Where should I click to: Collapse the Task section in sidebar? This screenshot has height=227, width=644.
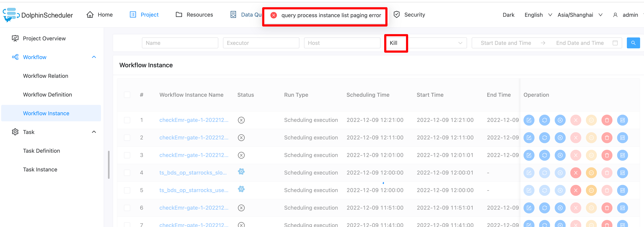click(94, 132)
